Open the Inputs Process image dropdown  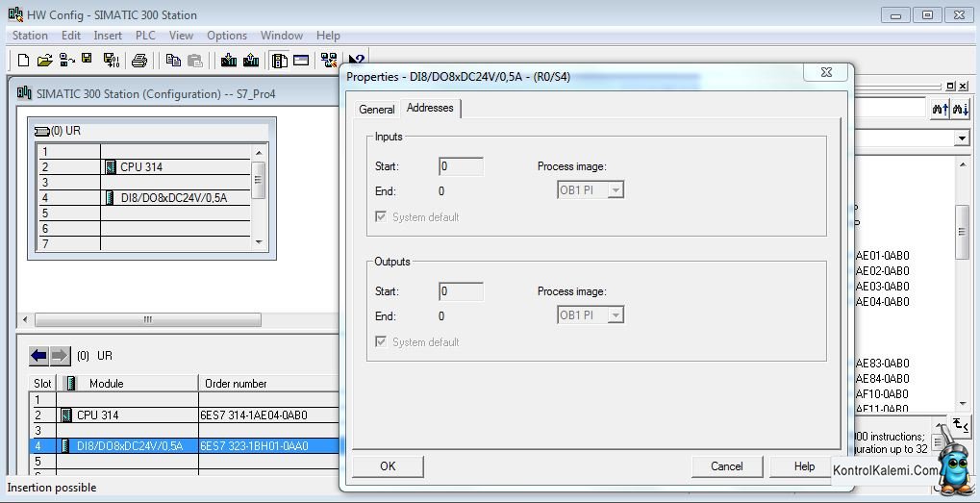(x=616, y=190)
